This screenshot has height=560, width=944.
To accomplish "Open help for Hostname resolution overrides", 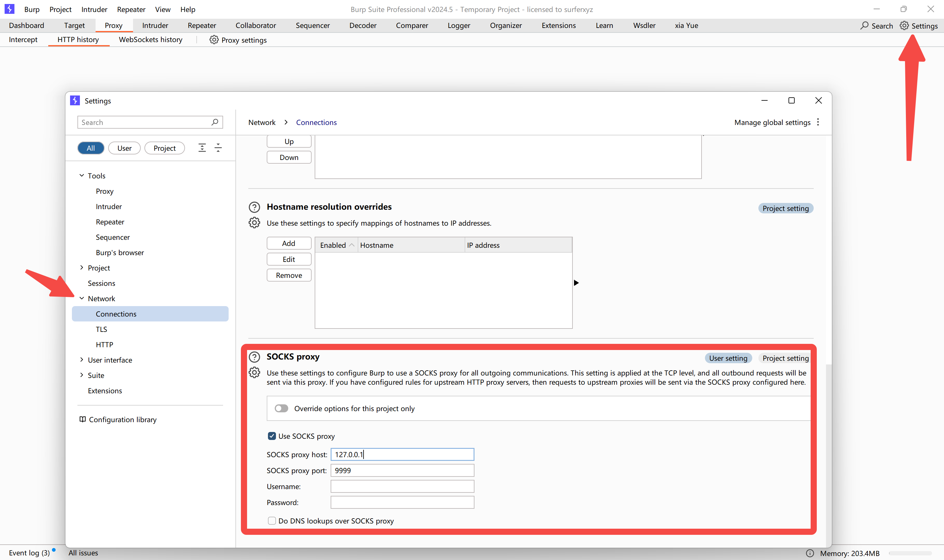I will click(254, 207).
